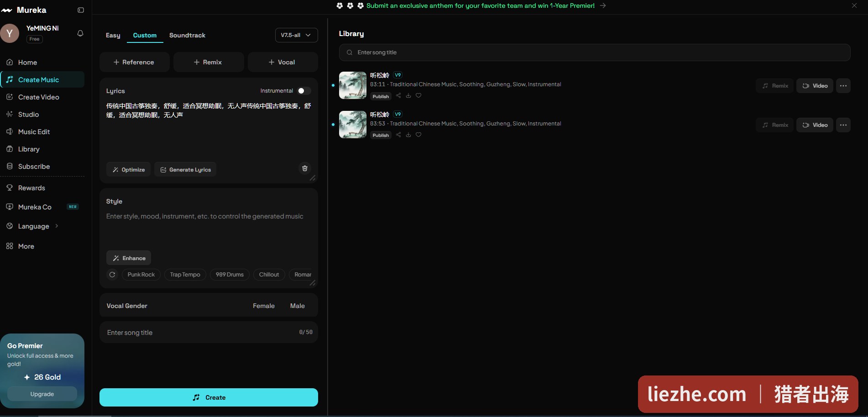Switch to the Soundtrack tab

(187, 35)
